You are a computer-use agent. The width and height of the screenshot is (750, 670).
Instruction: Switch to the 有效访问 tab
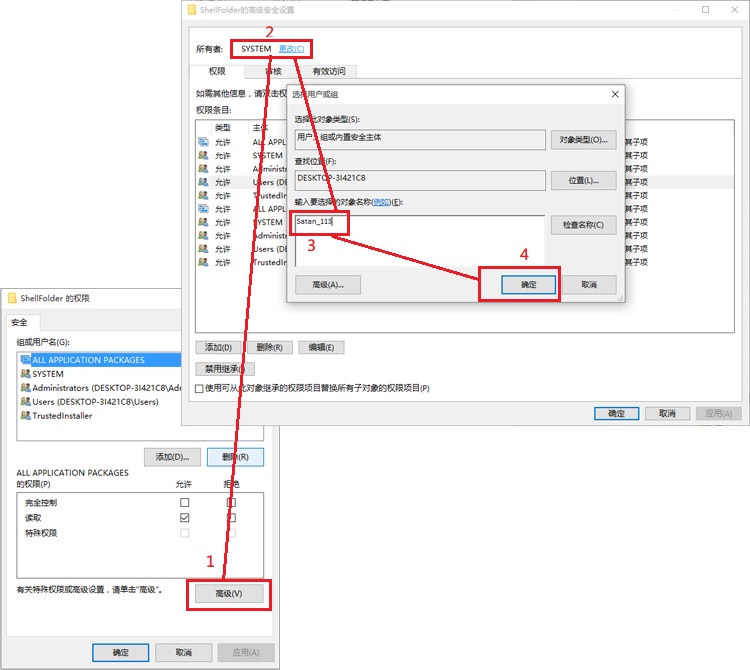pos(329,71)
